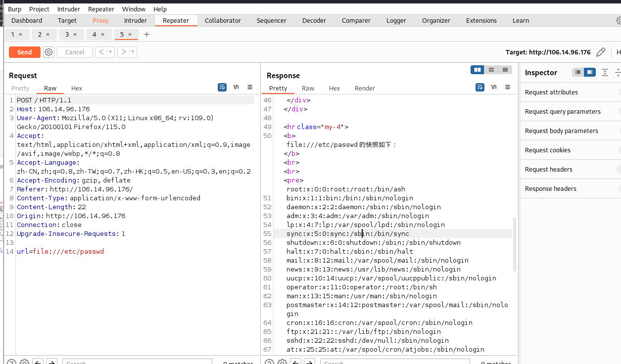Switch to the Extensions tab
The image size is (621, 364).
[481, 20]
